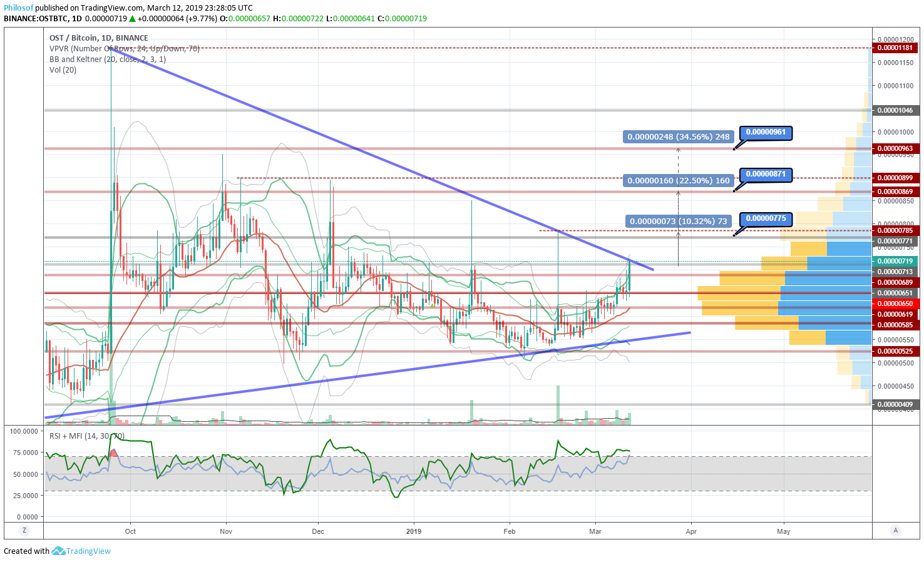Select the 0.00000775 price callout label
The width and height of the screenshot is (924, 562).
click(766, 218)
